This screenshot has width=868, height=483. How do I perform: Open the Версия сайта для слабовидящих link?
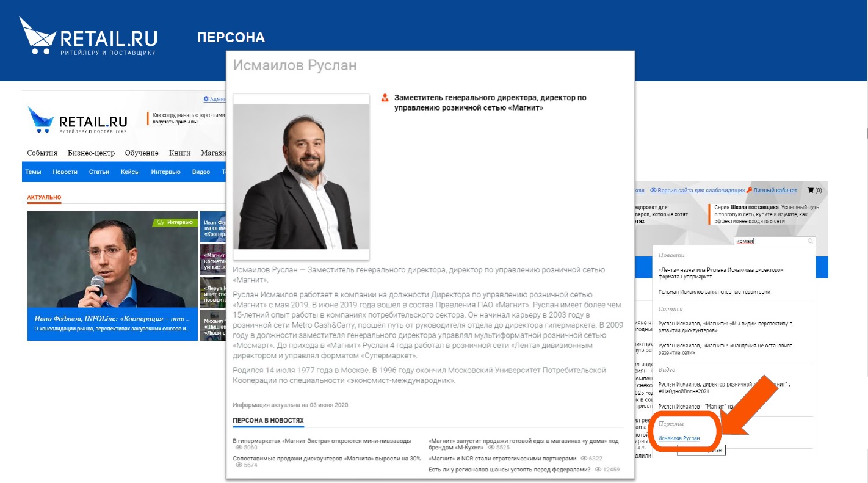(x=701, y=191)
